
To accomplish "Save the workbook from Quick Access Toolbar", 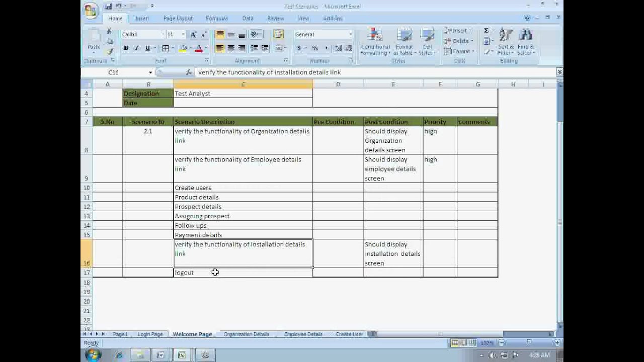I will [108, 6].
